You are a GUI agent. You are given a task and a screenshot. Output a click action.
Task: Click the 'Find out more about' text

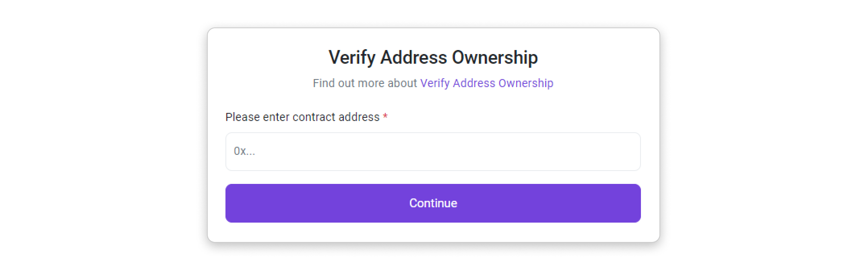click(x=365, y=83)
